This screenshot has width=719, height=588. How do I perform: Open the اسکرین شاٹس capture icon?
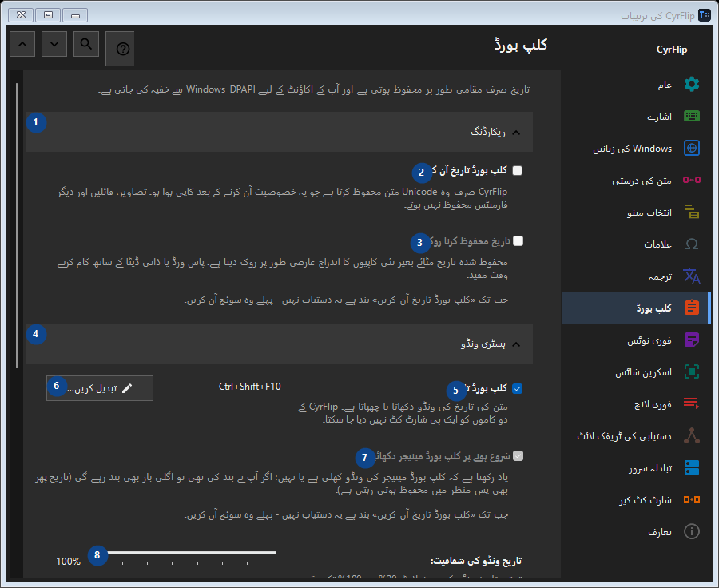pos(692,371)
